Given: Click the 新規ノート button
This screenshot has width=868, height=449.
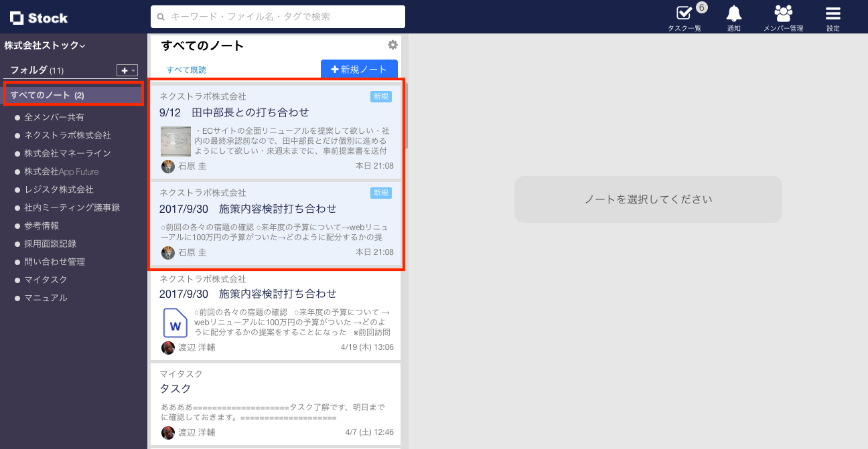Looking at the screenshot, I should (359, 69).
